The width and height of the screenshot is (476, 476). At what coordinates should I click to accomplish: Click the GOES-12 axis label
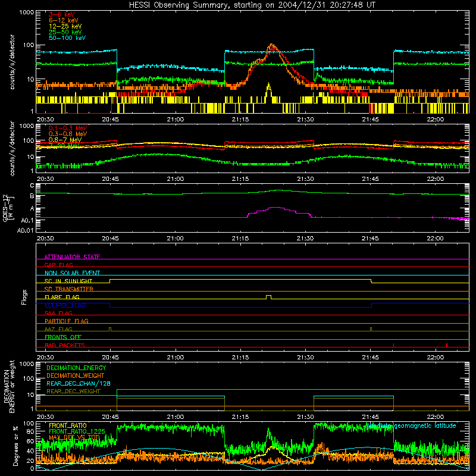tap(8, 208)
